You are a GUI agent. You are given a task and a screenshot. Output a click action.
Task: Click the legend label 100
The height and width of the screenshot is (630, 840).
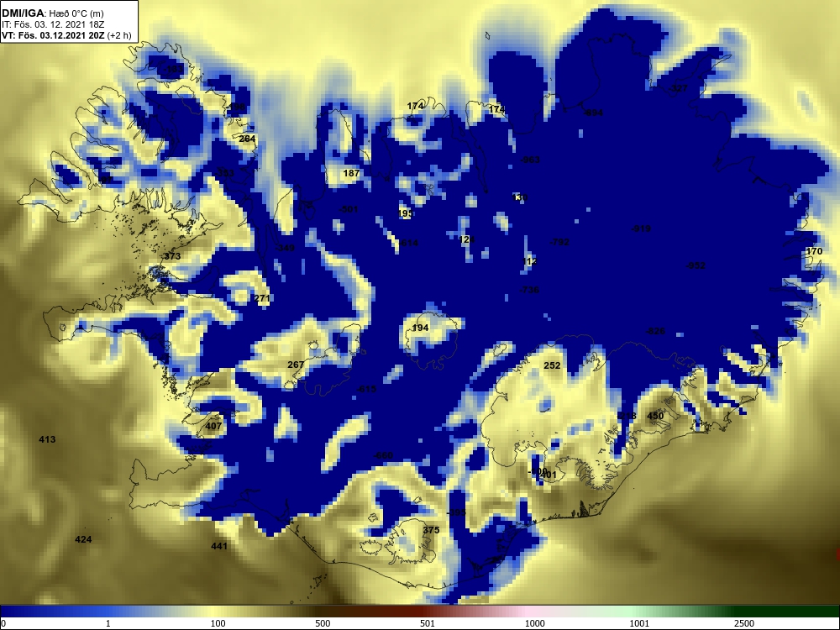coord(218,623)
